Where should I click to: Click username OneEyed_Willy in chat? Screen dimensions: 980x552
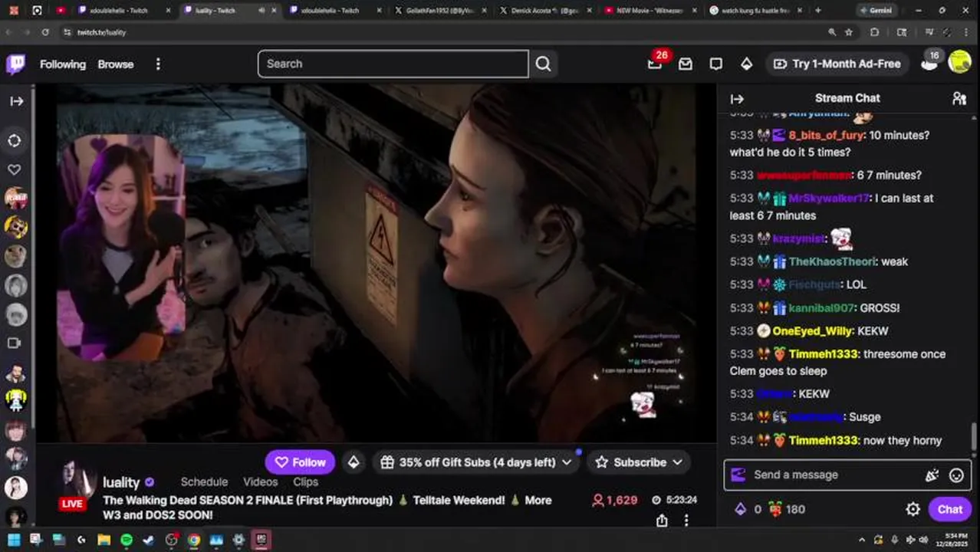812,331
